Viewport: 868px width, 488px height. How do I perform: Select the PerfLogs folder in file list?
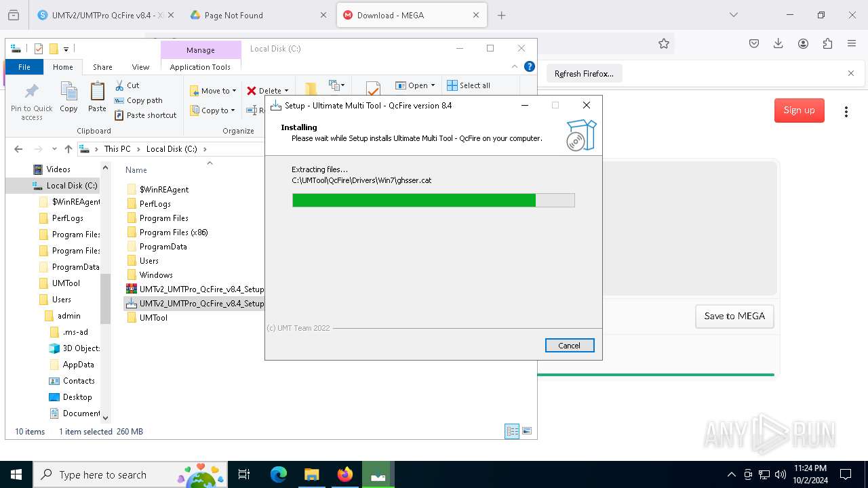point(155,204)
